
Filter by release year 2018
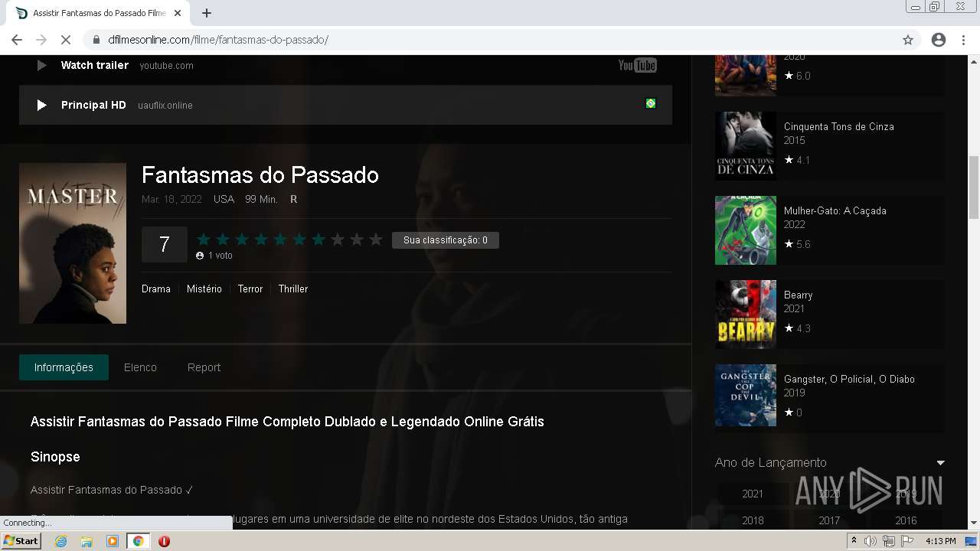tap(753, 520)
